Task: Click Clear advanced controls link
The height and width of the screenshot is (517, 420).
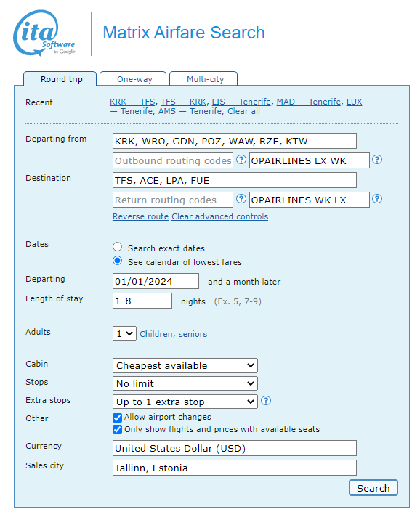Action: point(219,216)
